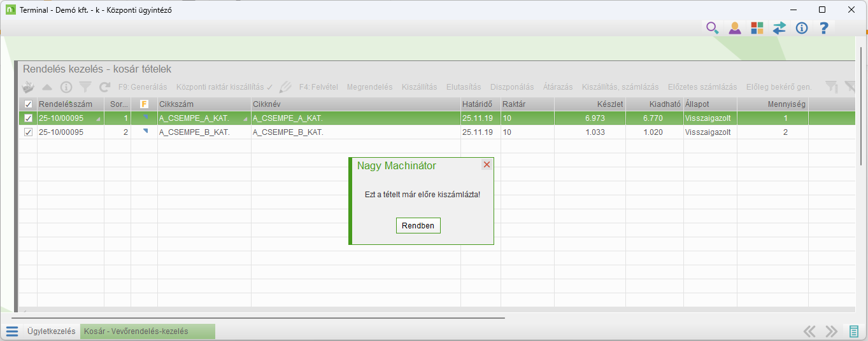Open the purple user profile icon

(735, 28)
